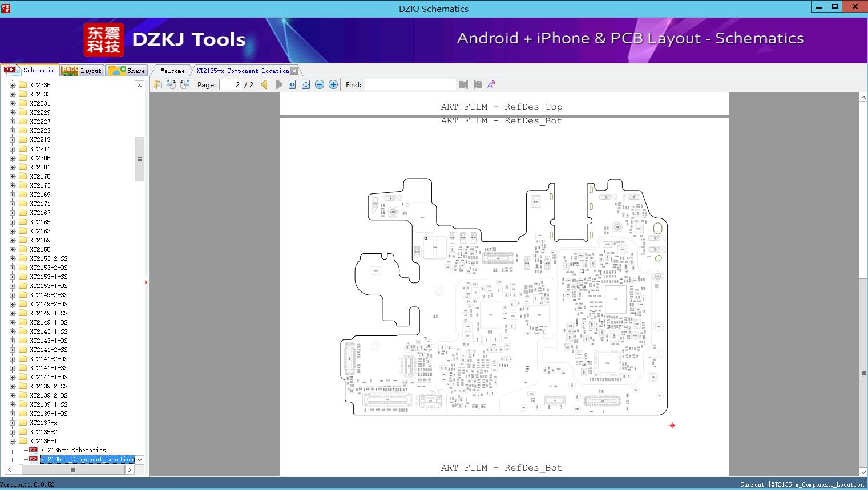This screenshot has height=490, width=868.
Task: Click the fit-to-page toolbar icon
Action: coord(306,84)
